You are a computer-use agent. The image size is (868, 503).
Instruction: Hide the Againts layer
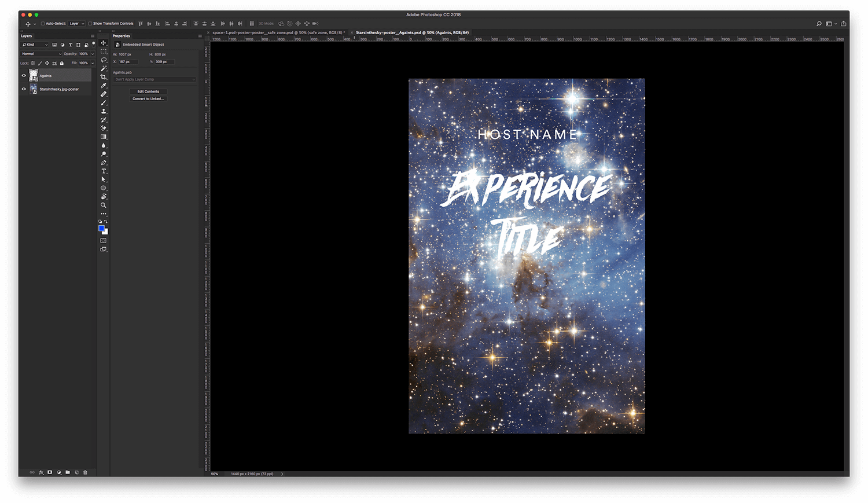click(24, 75)
